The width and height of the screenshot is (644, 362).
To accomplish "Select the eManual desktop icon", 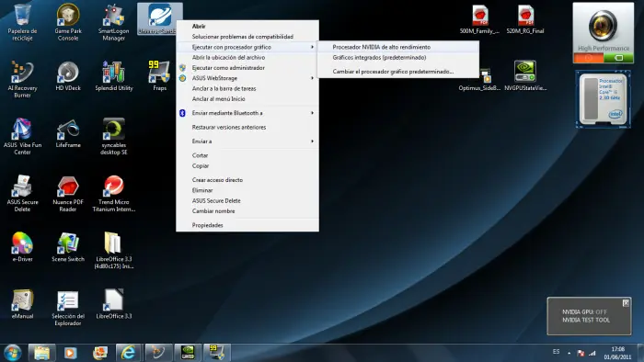I will 22,304.
